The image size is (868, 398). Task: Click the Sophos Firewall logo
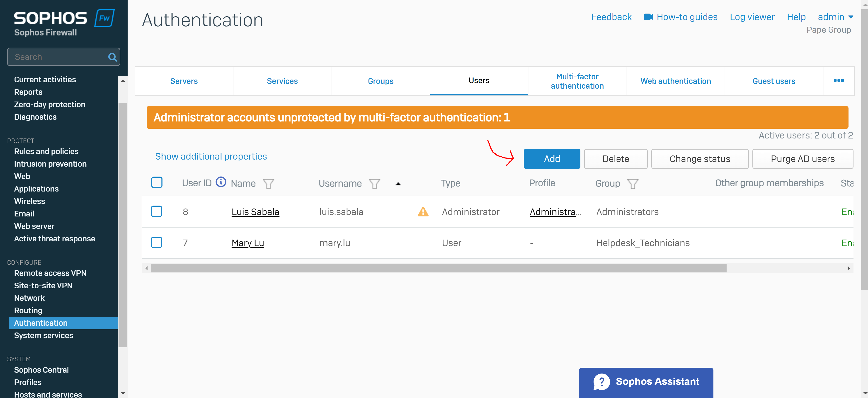tap(64, 23)
